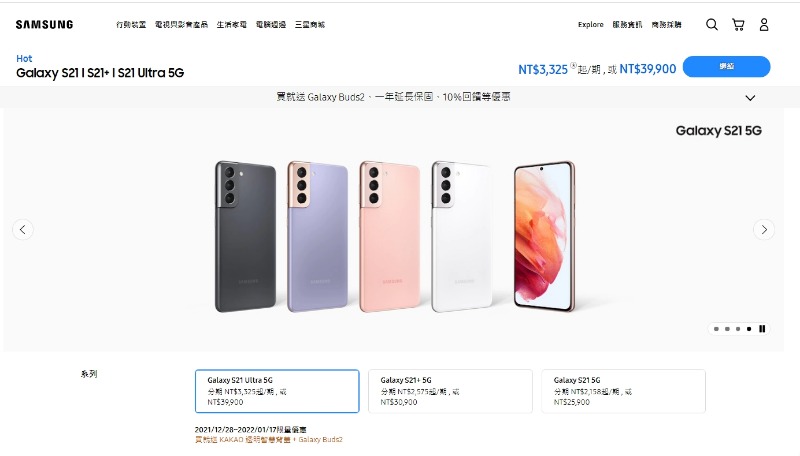
Task: Select the third carousel indicator dot
Action: coord(738,329)
